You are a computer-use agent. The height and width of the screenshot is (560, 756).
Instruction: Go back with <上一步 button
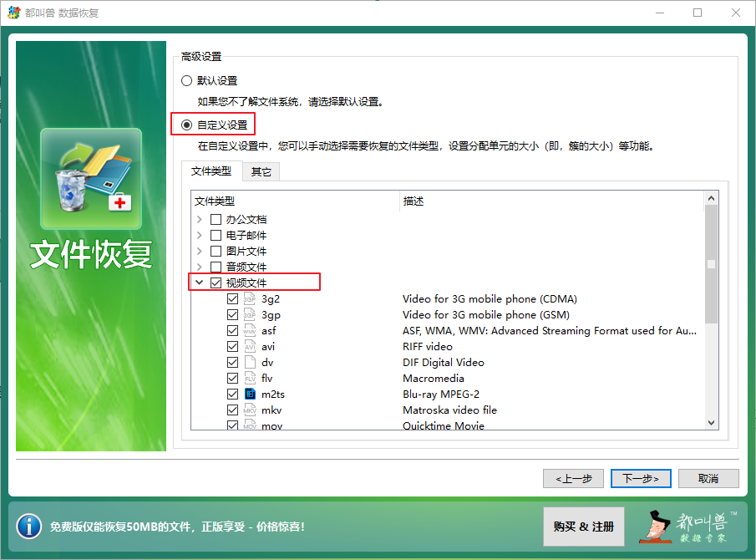(x=573, y=478)
